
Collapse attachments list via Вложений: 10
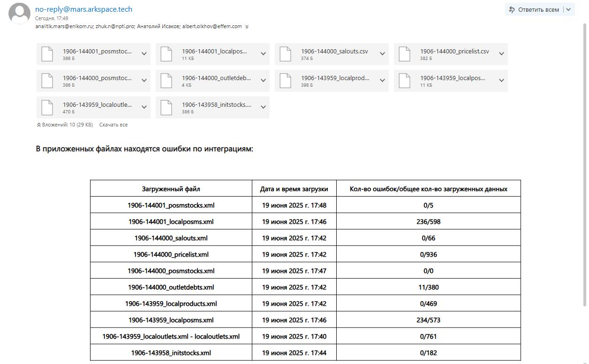(x=65, y=125)
